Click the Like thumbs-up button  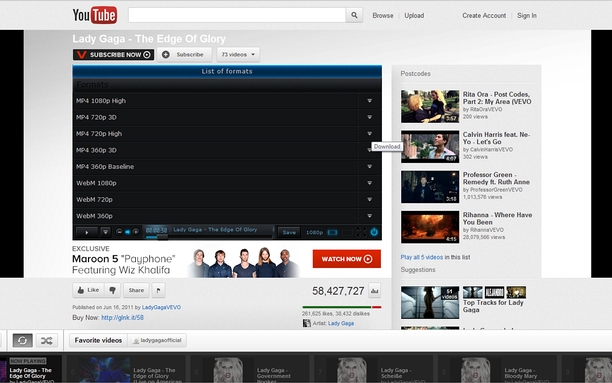point(88,290)
